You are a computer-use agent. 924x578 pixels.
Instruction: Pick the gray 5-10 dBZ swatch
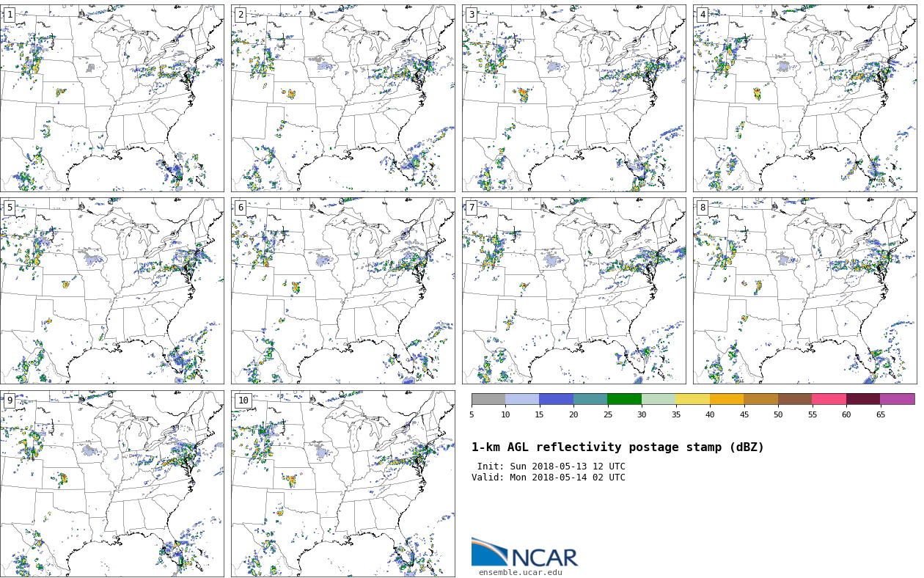[488, 399]
